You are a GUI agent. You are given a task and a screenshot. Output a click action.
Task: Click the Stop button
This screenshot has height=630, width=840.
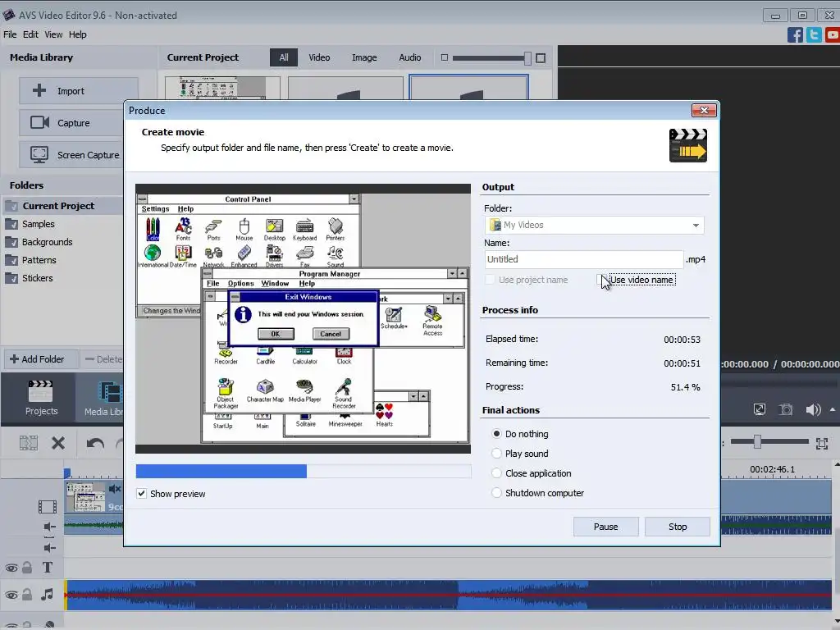coord(677,527)
